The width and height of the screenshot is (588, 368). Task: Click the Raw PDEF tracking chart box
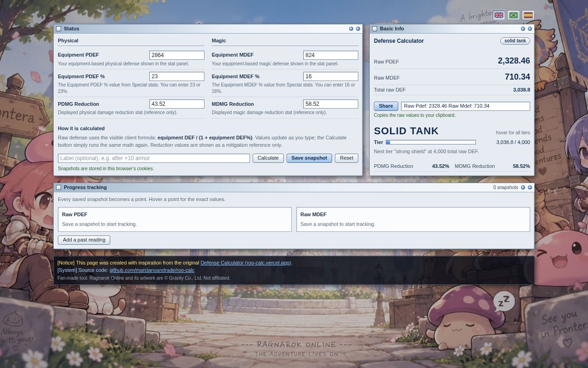coord(175,219)
